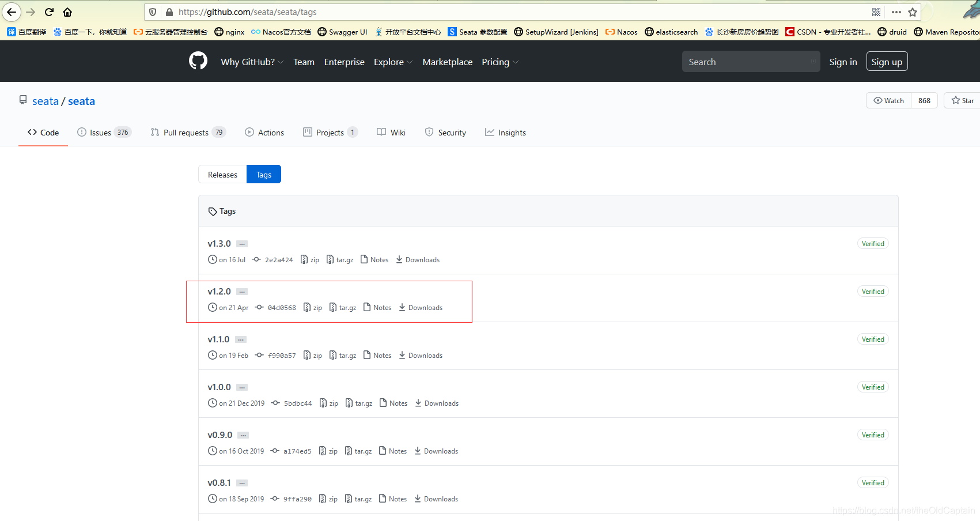Open the 868 watchers count
Image resolution: width=980 pixels, height=521 pixels.
924,100
